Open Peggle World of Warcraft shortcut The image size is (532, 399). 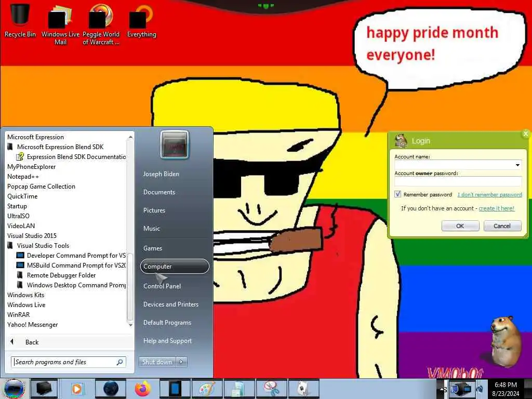[101, 24]
